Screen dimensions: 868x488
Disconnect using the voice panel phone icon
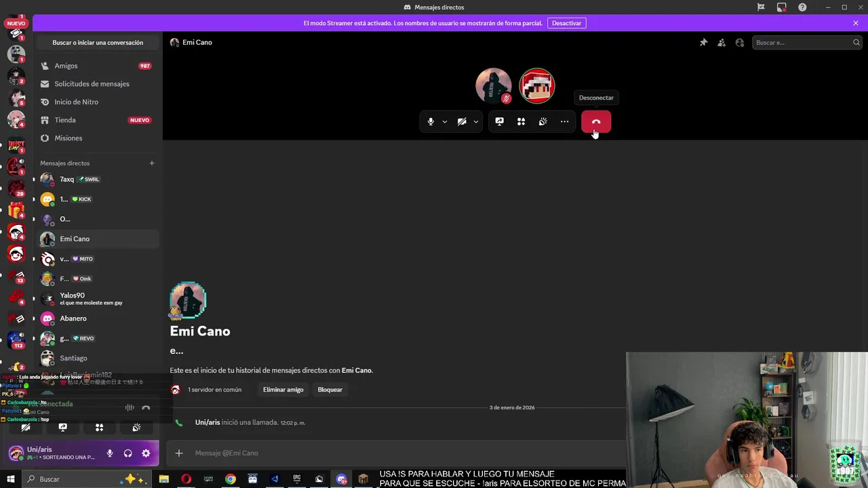[x=146, y=408]
